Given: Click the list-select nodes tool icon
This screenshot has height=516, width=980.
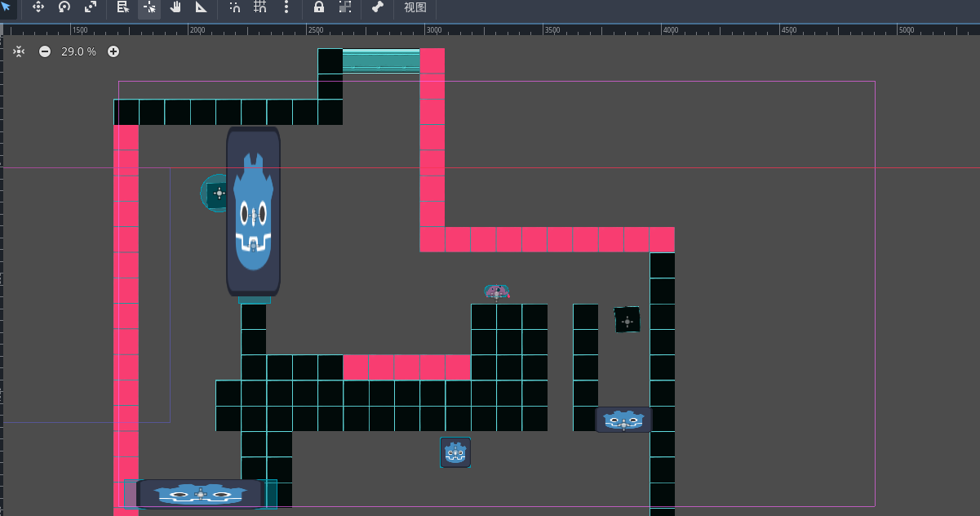Looking at the screenshot, I should (x=123, y=7).
